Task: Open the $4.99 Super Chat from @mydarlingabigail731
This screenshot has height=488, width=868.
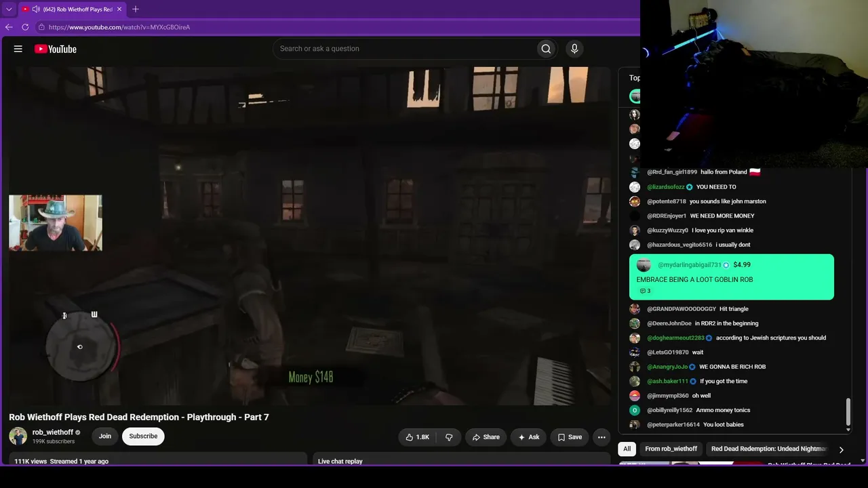Action: [x=732, y=277]
